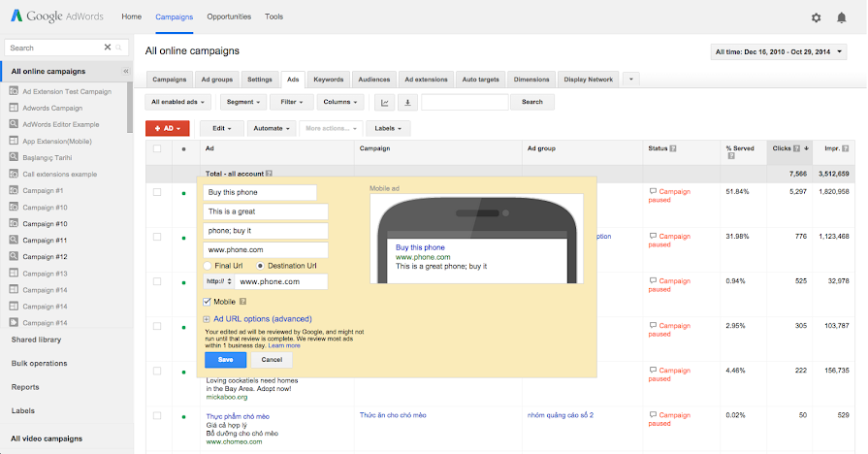Click the speech bubble on 31.98% row

coord(654,236)
